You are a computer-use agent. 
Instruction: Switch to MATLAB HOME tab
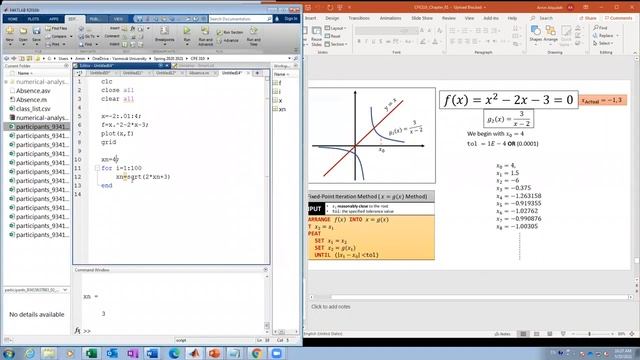(x=13, y=19)
